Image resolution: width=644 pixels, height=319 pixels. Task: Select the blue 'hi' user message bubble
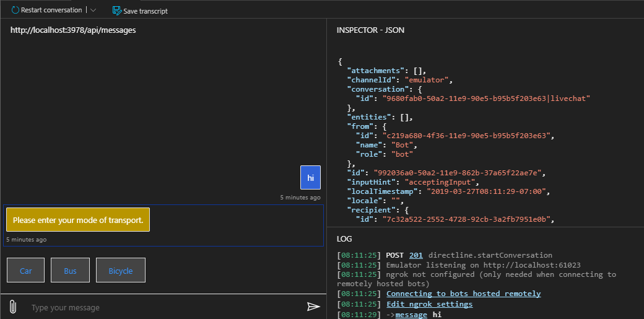pos(310,178)
